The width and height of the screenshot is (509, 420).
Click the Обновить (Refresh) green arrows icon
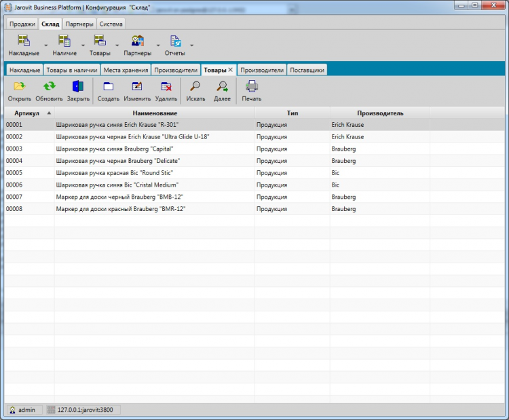coord(49,86)
